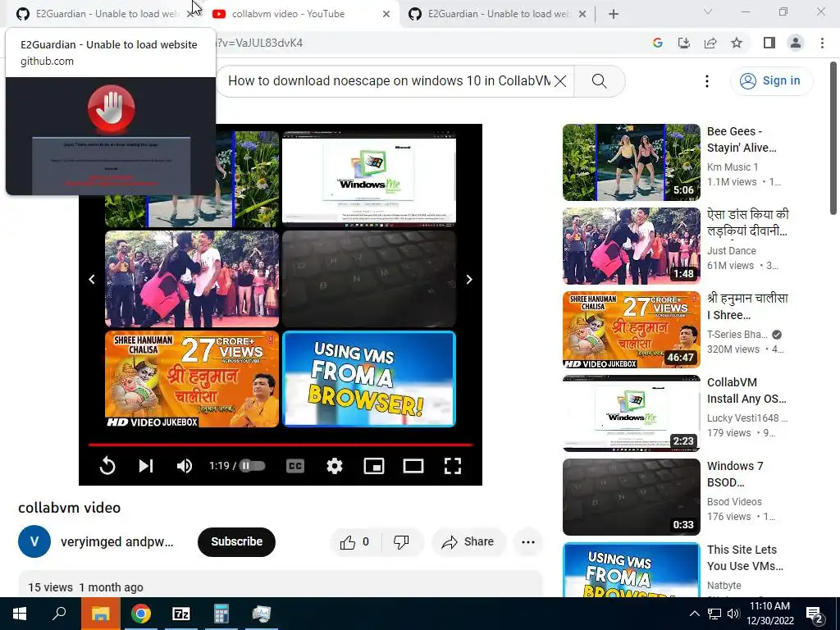
Task: Run the YouTube search magnifier button
Action: pyautogui.click(x=600, y=81)
